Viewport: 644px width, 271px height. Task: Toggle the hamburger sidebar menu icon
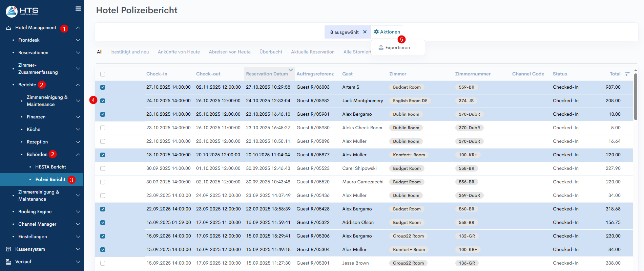78,9
